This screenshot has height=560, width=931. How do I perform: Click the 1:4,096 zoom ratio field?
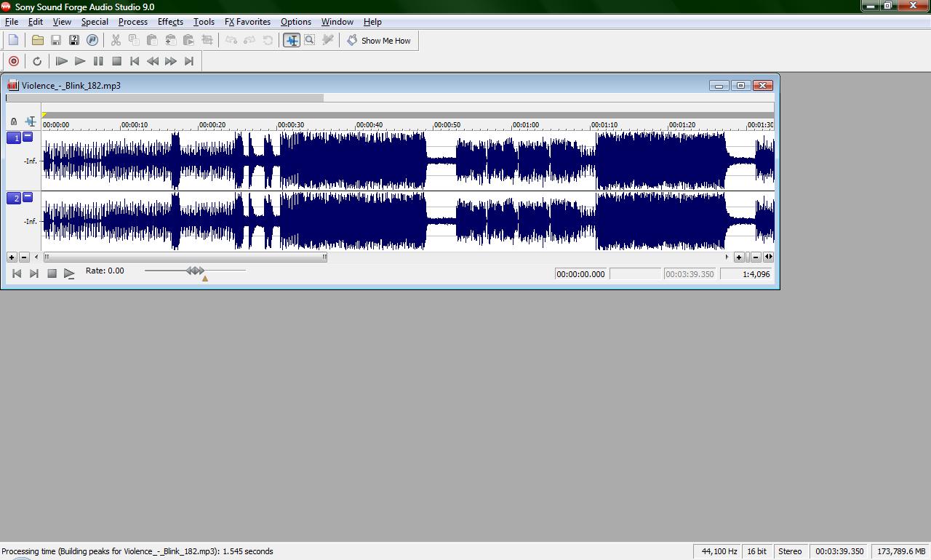(746, 274)
